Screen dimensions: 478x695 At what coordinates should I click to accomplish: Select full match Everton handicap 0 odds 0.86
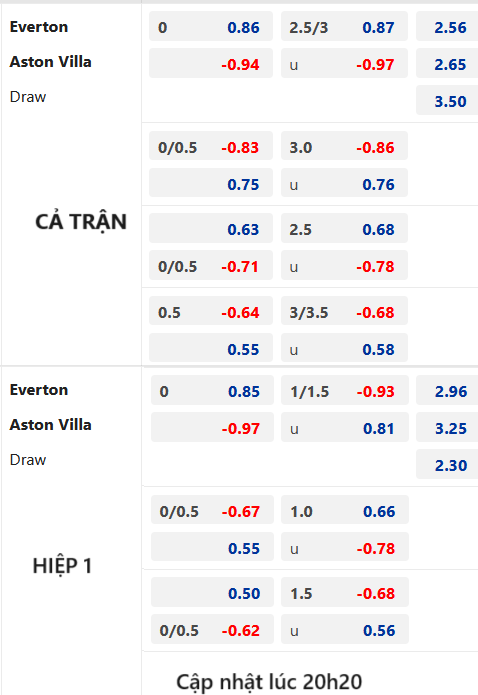(x=211, y=27)
